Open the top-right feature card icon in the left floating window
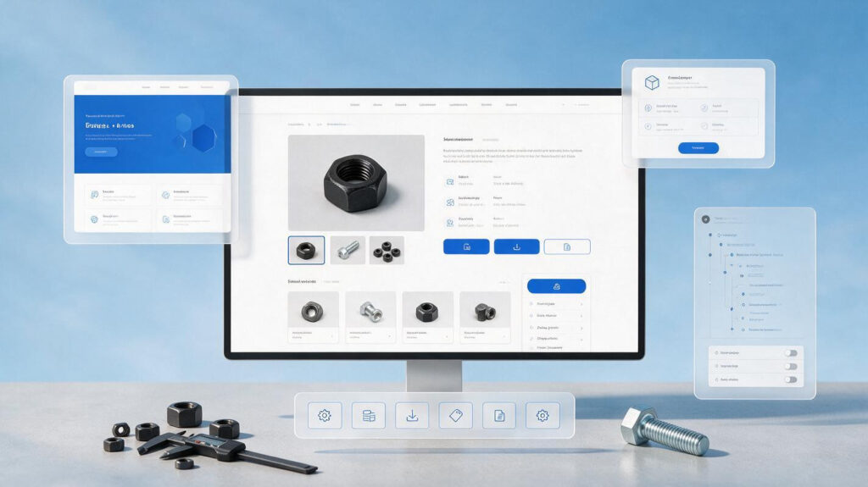Image resolution: width=868 pixels, height=487 pixels. (x=165, y=195)
